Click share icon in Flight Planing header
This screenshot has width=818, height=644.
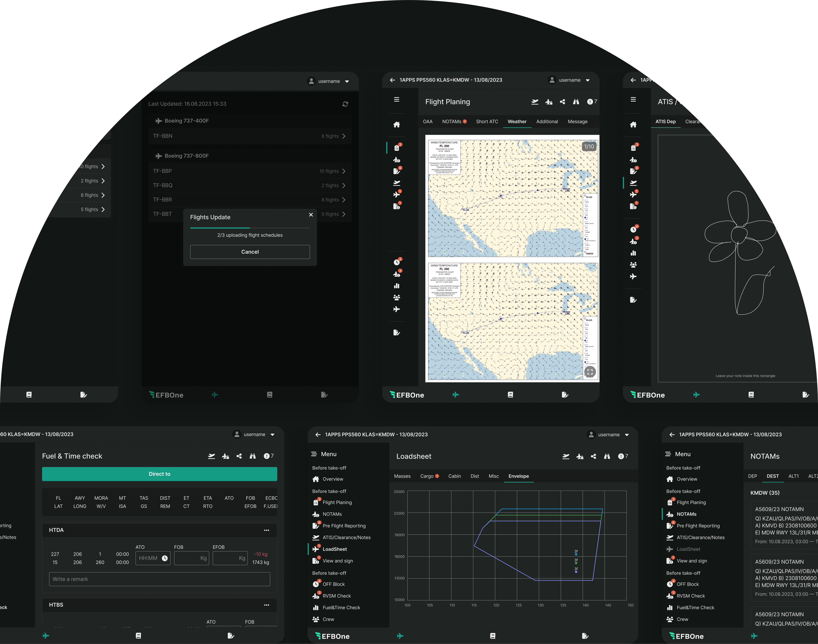coord(562,102)
